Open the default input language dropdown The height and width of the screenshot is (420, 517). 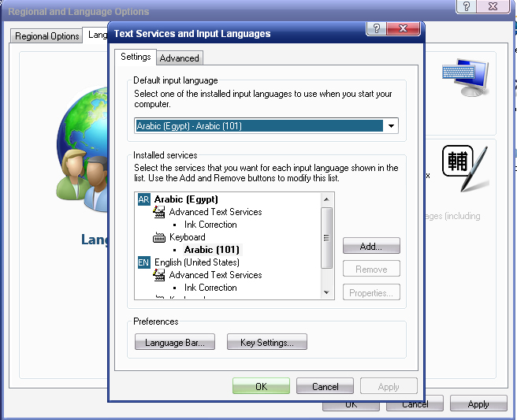[391, 126]
